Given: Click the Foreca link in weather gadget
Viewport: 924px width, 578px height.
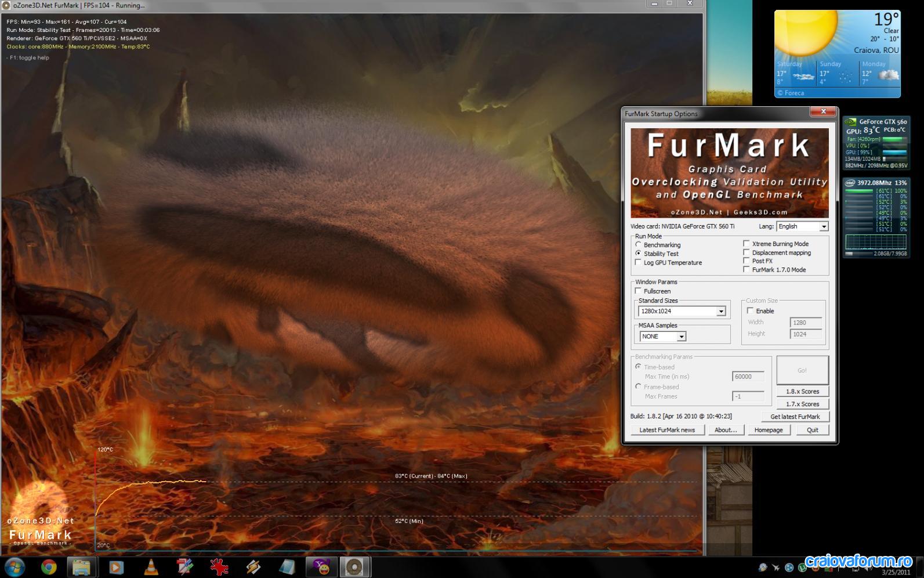Looking at the screenshot, I should pyautogui.click(x=791, y=93).
